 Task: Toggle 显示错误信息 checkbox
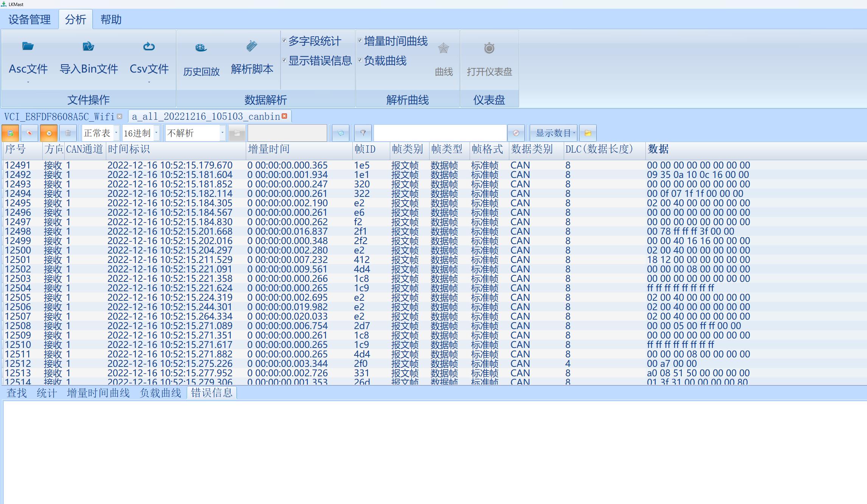[x=284, y=60]
